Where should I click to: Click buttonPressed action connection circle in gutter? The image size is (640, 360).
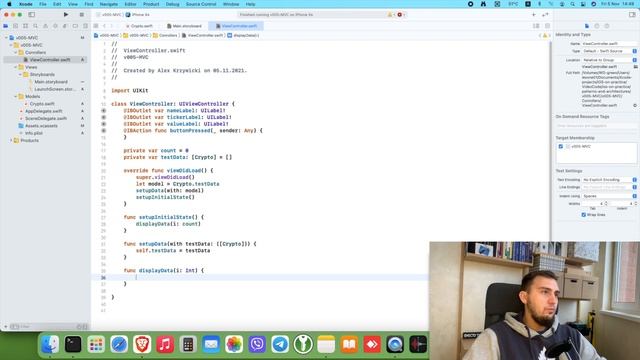[x=104, y=131]
